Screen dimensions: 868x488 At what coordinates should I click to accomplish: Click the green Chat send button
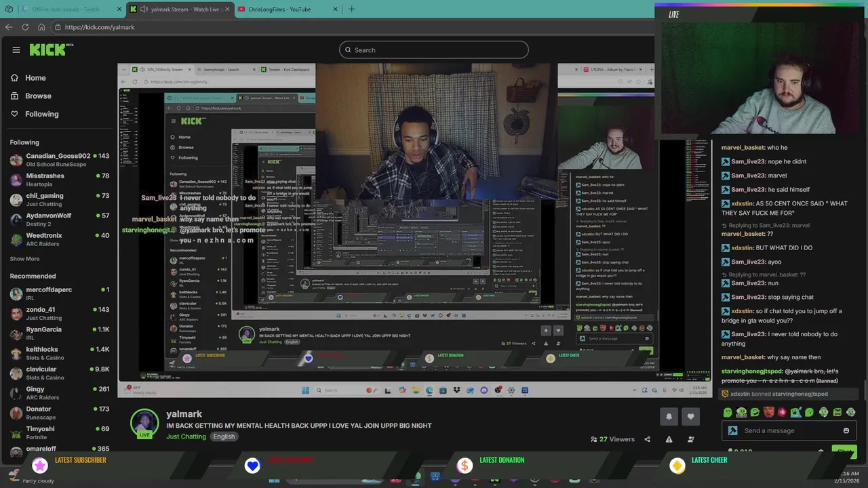844,451
